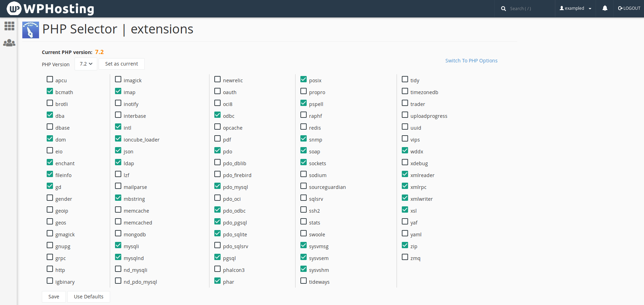Enable the xdebug checkbox
644x305 pixels.
[x=405, y=162]
